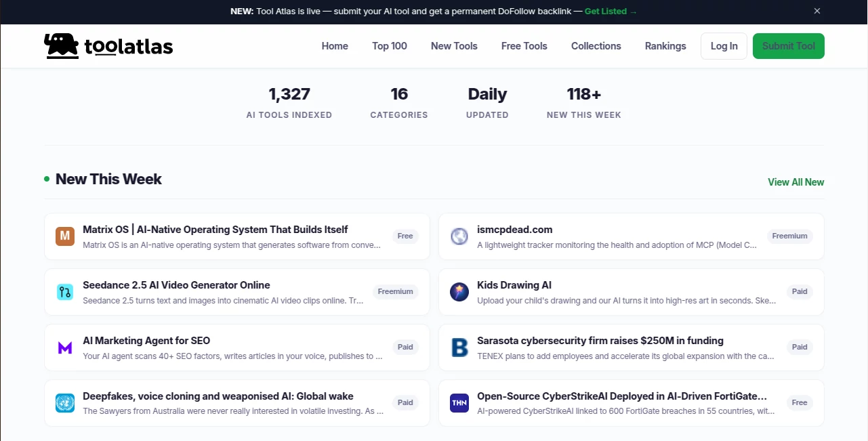Screen dimensions: 868x441
Task: Open the Top 100 menu item
Action: point(390,46)
